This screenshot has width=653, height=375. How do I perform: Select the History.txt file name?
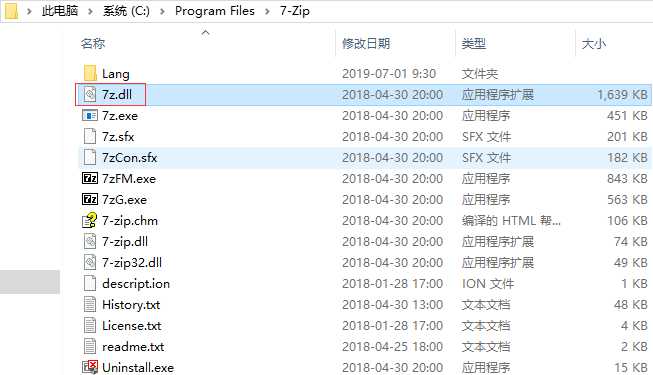pyautogui.click(x=131, y=305)
